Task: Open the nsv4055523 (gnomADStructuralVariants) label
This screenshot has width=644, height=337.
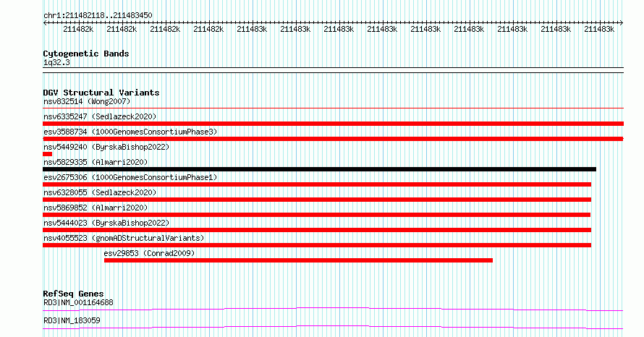Action: 124,238
